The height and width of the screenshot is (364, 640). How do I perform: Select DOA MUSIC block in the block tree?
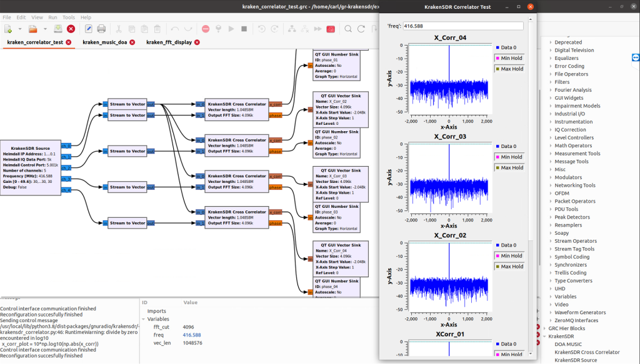(x=568, y=345)
